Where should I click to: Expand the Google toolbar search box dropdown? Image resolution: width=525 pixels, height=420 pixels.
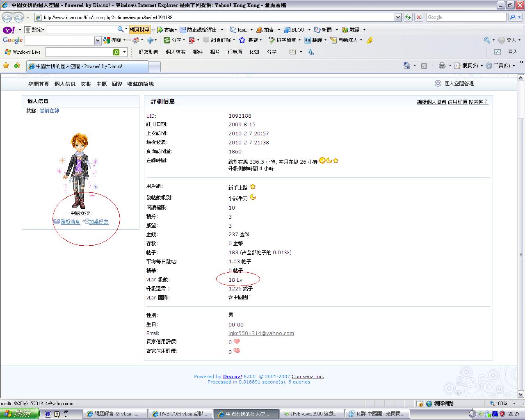click(98, 40)
